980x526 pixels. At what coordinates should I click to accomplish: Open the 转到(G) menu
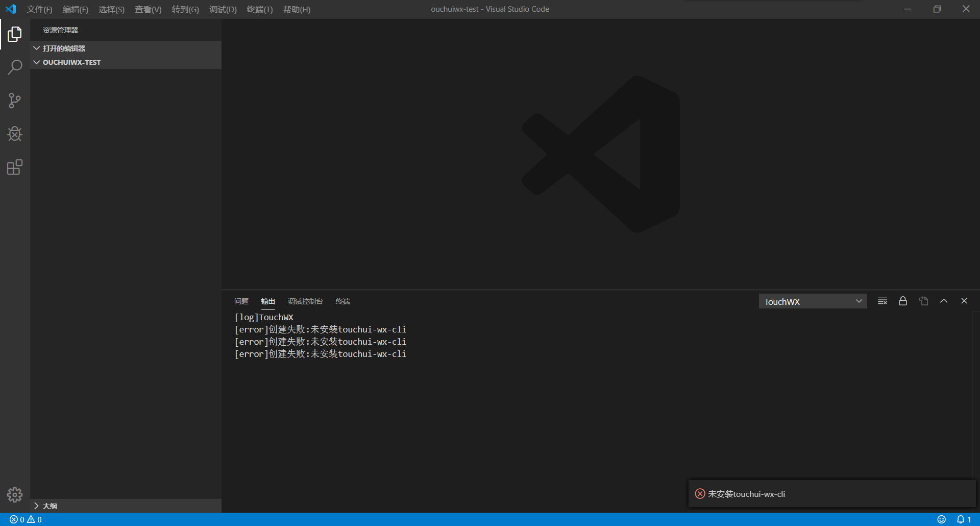click(x=185, y=9)
